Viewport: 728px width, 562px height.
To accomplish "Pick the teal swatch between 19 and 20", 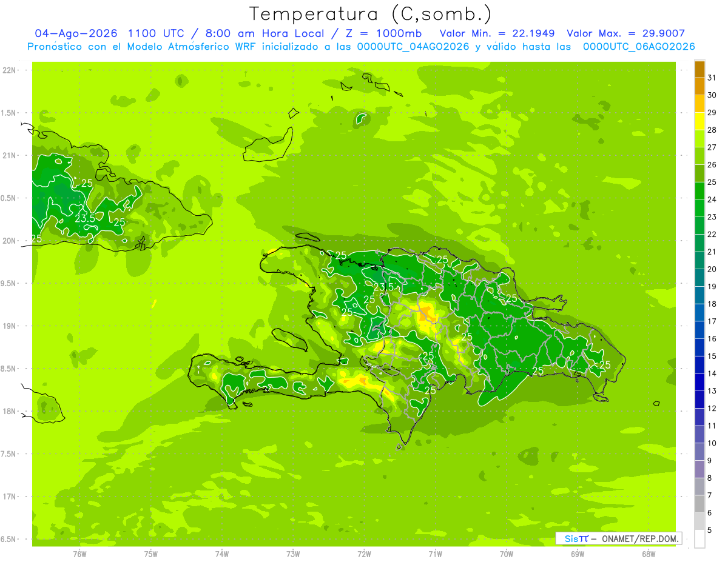I will pyautogui.click(x=699, y=278).
